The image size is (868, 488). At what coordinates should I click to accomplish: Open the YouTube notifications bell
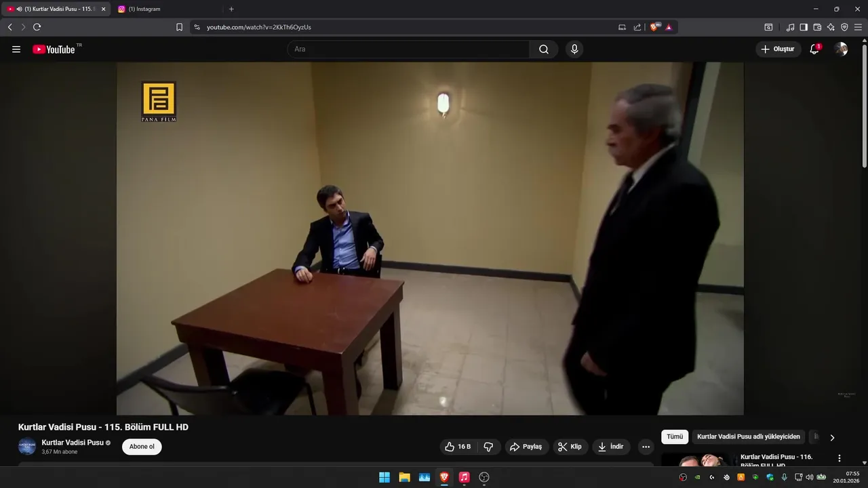pyautogui.click(x=814, y=49)
